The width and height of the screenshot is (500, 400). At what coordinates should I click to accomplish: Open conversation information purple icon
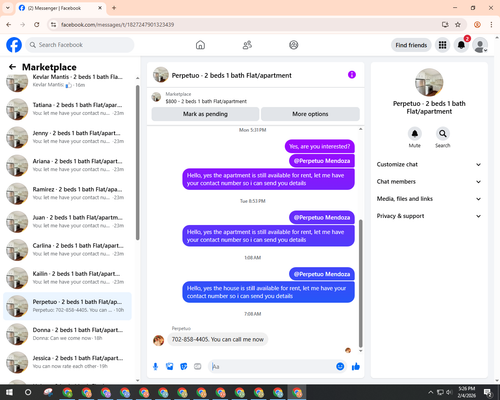point(352,75)
